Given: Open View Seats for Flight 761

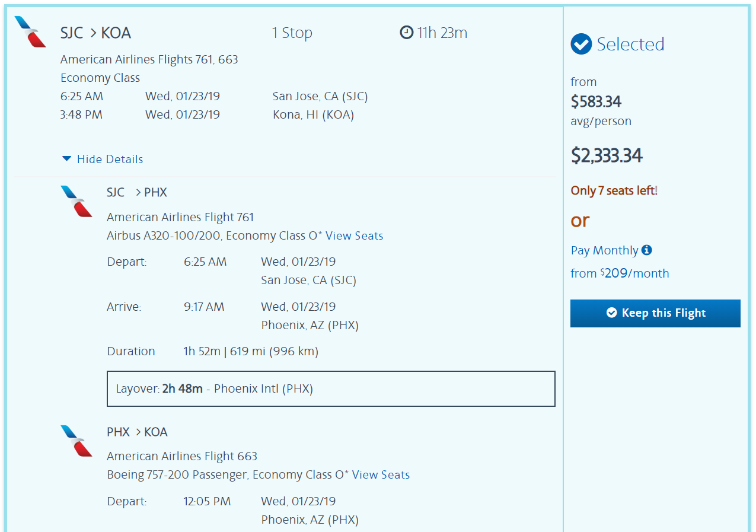Looking at the screenshot, I should click(x=354, y=235).
